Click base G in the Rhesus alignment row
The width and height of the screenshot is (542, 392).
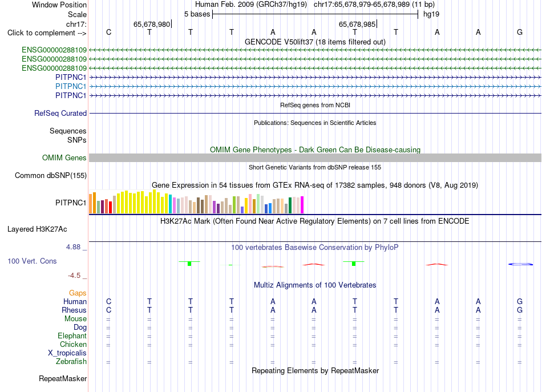pos(520,310)
